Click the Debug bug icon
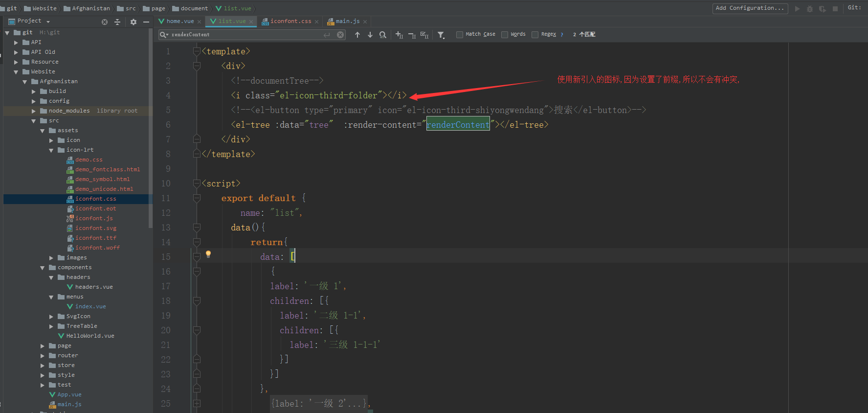Image resolution: width=868 pixels, height=413 pixels. (810, 9)
